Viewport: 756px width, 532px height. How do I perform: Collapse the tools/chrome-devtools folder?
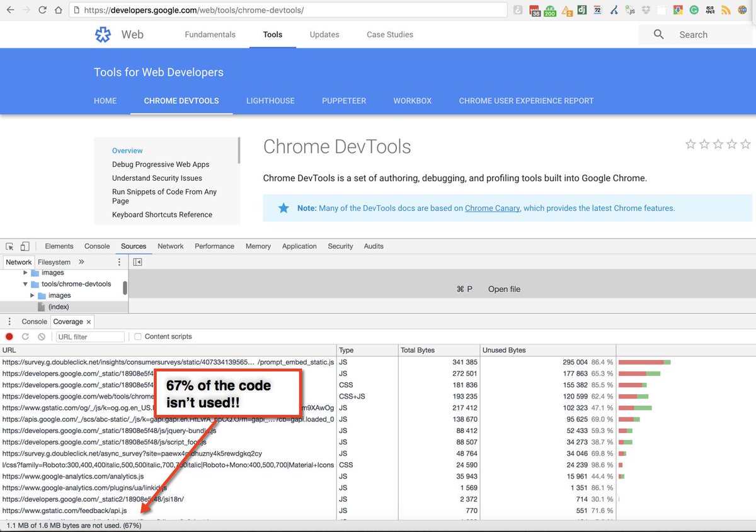click(26, 284)
